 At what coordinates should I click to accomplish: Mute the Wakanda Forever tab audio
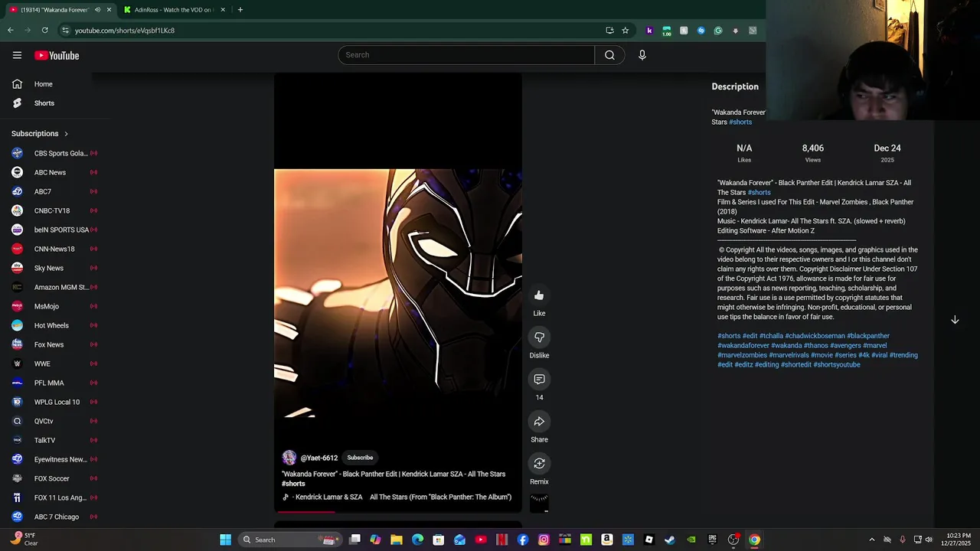pyautogui.click(x=97, y=10)
